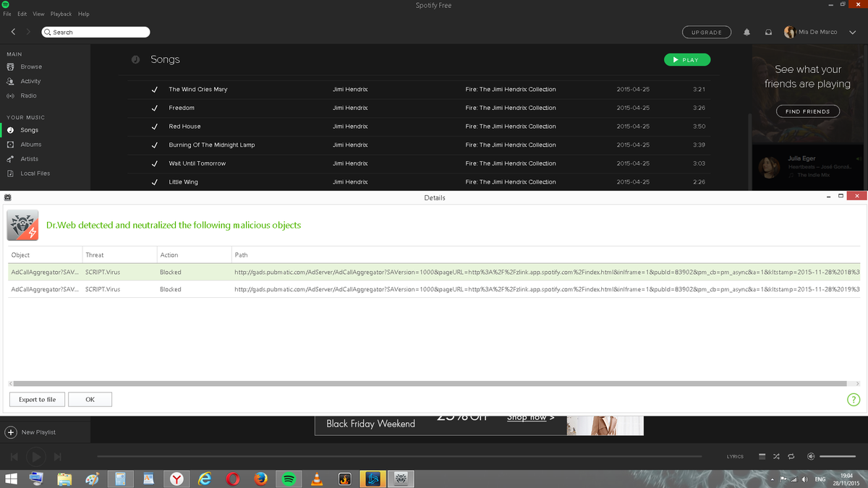Open the notifications bell

point(747,32)
